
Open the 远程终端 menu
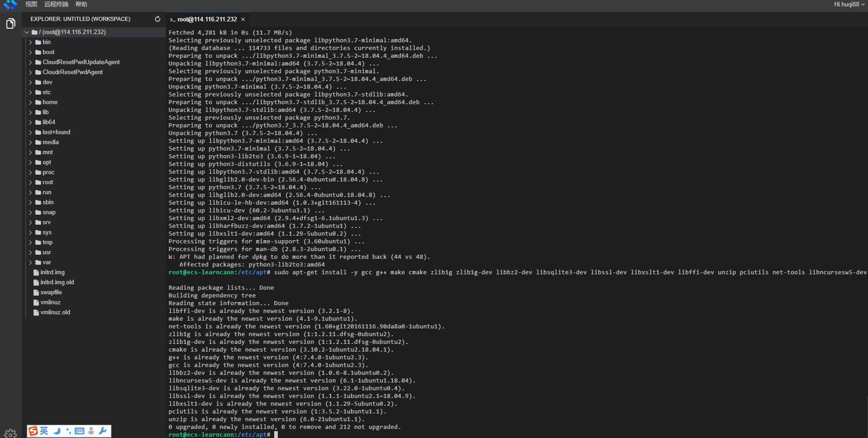coord(56,4)
